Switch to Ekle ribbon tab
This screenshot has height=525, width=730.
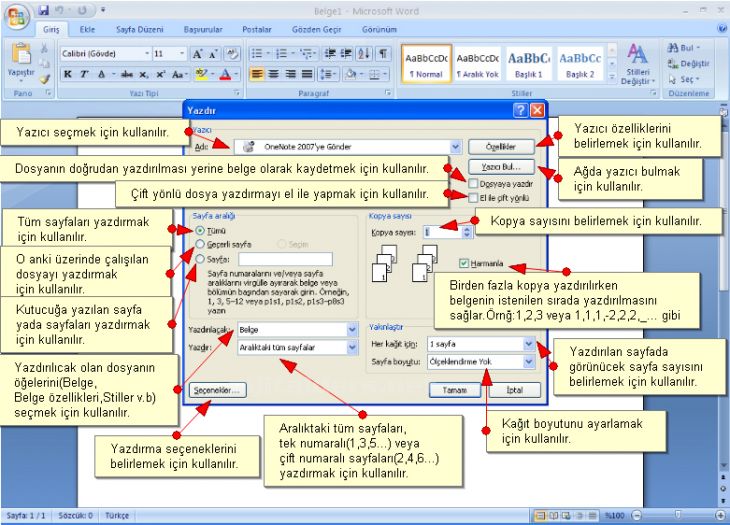tap(87, 29)
